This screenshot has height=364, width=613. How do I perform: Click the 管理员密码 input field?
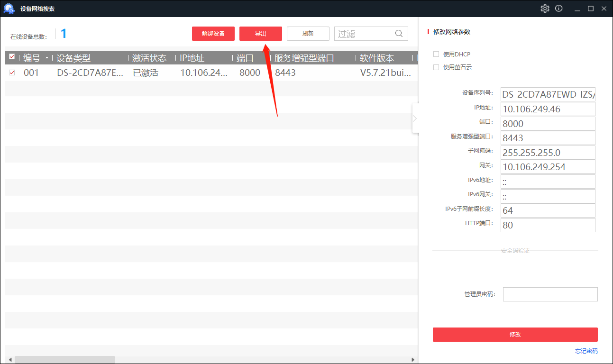(x=550, y=294)
